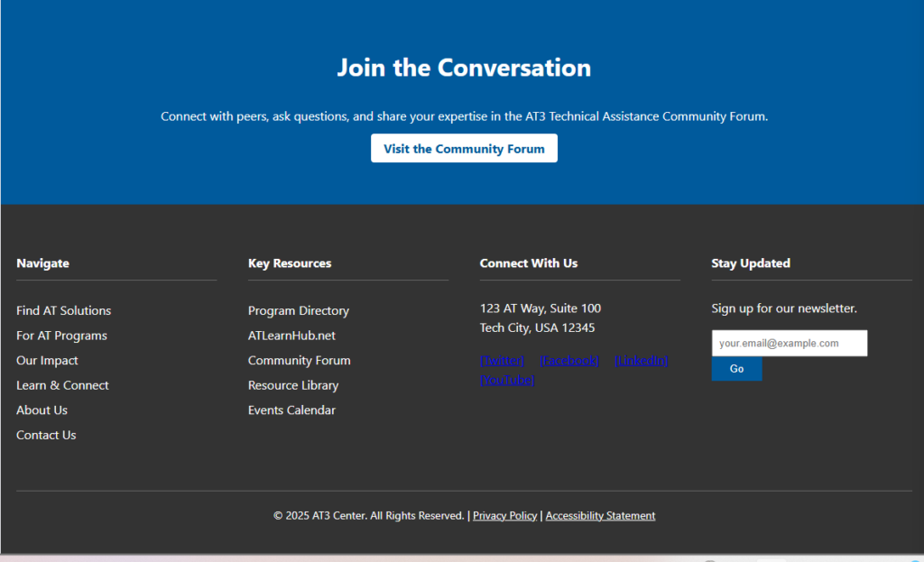Open the Privacy Policy link

coord(504,516)
